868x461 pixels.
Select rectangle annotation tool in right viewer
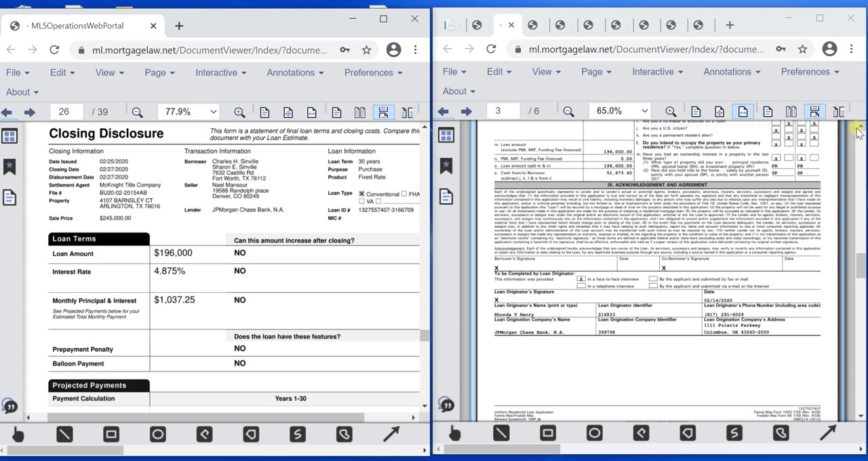click(548, 433)
